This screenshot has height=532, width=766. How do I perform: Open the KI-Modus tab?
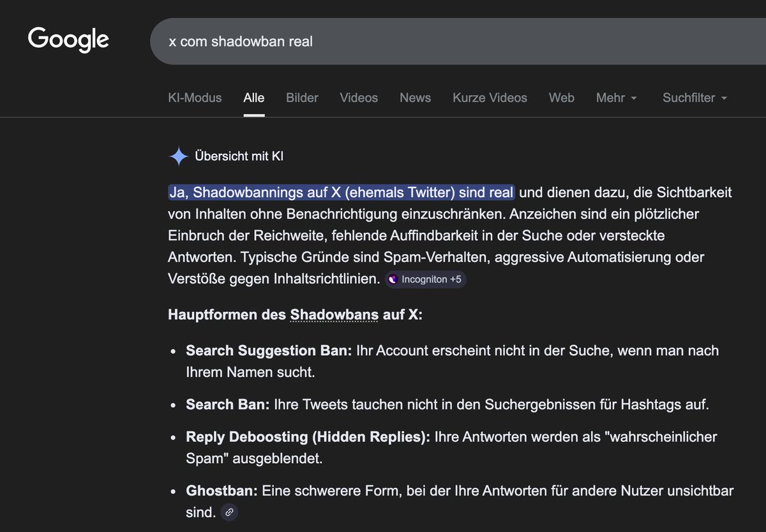[195, 98]
